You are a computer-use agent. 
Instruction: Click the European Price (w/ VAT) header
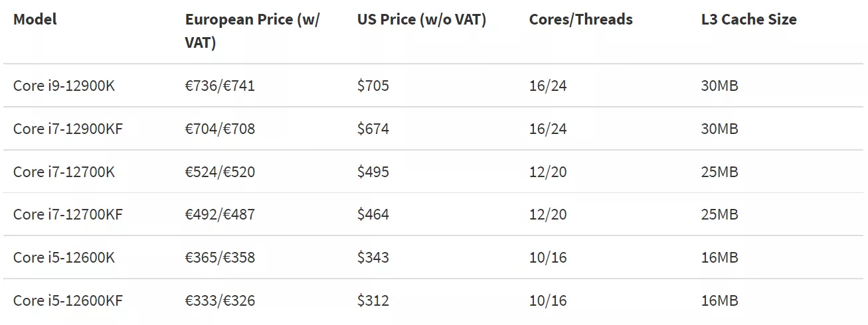(x=252, y=31)
